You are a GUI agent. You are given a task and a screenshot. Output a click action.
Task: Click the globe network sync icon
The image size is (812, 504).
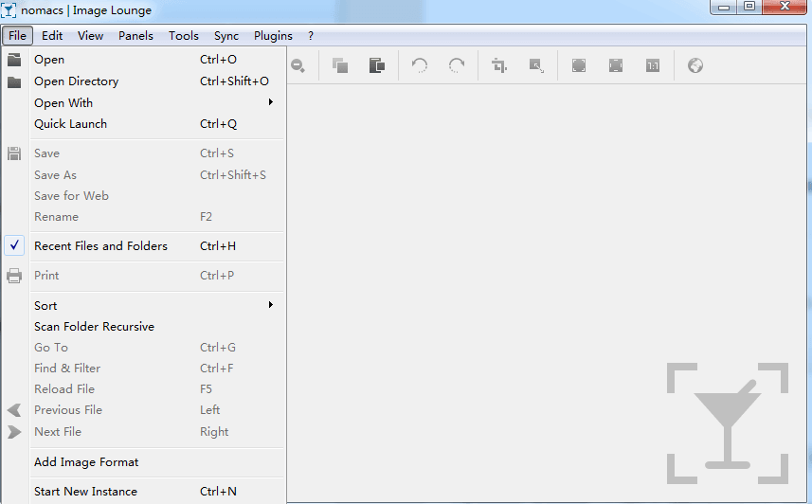695,65
